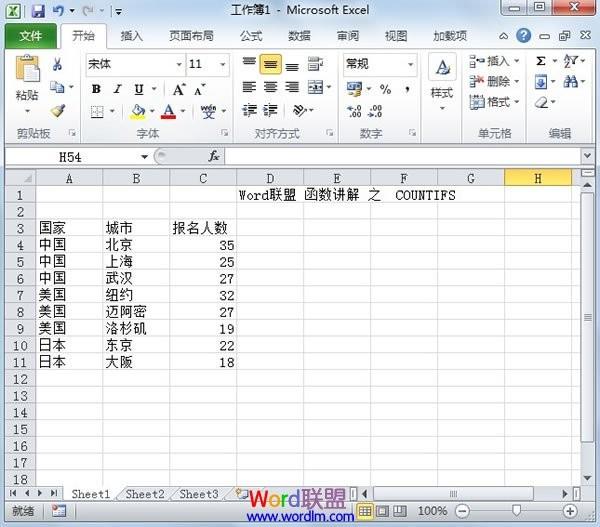Open the Sheet2 worksheet tab

pos(144,494)
